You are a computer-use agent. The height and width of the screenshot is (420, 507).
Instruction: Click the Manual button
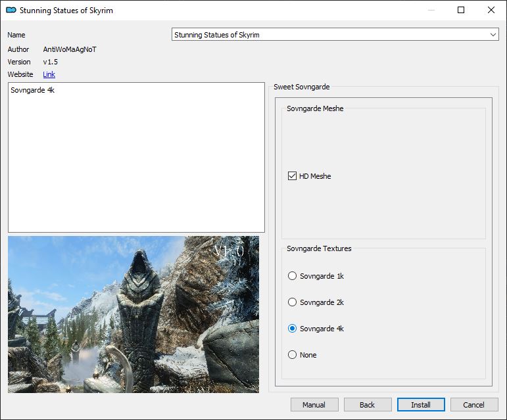[314, 405]
